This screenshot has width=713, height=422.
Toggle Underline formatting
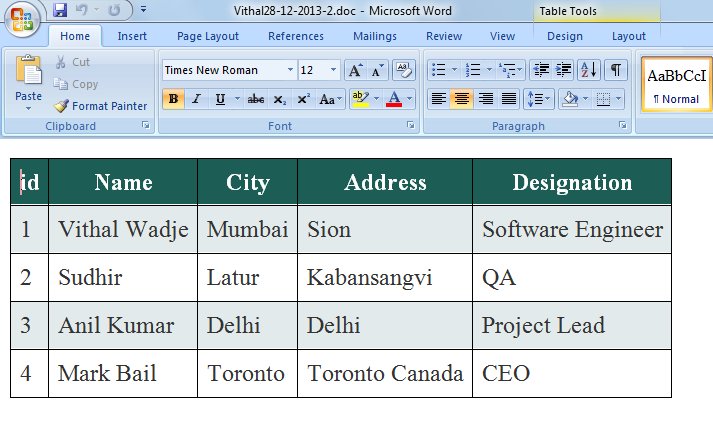pyautogui.click(x=221, y=99)
